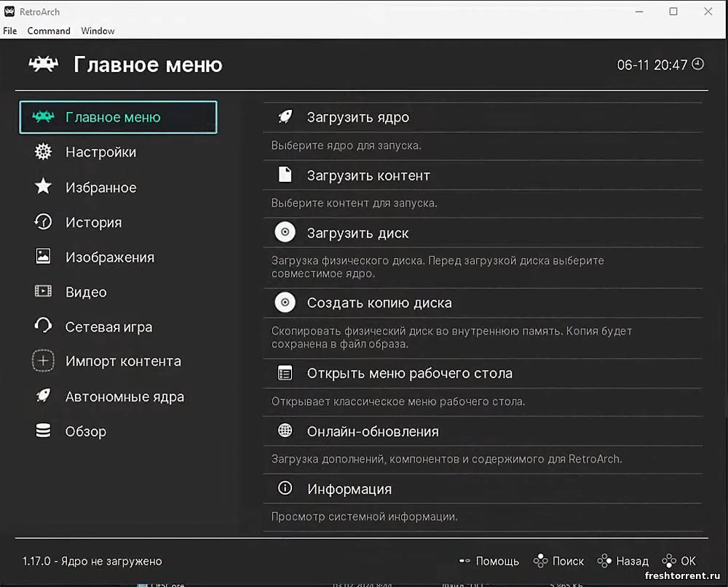
Task: Click the desktop menu list icon
Action: pos(285,373)
